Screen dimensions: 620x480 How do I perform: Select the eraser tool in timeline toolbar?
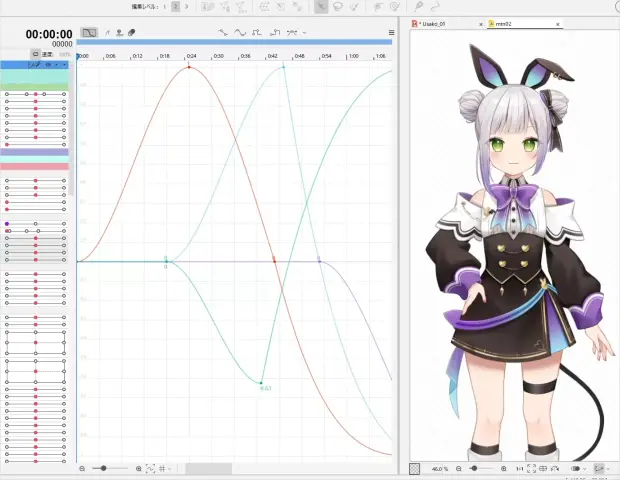tap(131, 33)
